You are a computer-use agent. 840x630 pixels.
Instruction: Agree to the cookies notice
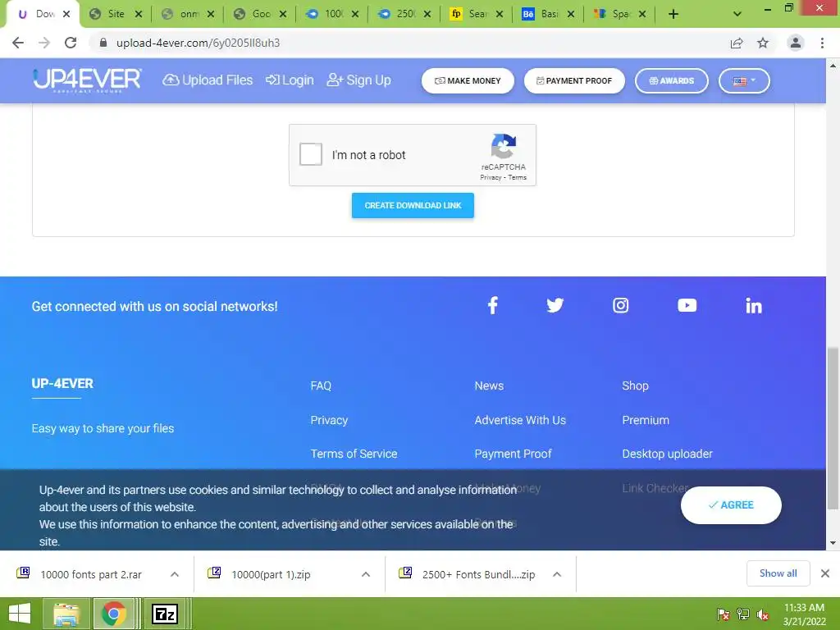tap(731, 505)
